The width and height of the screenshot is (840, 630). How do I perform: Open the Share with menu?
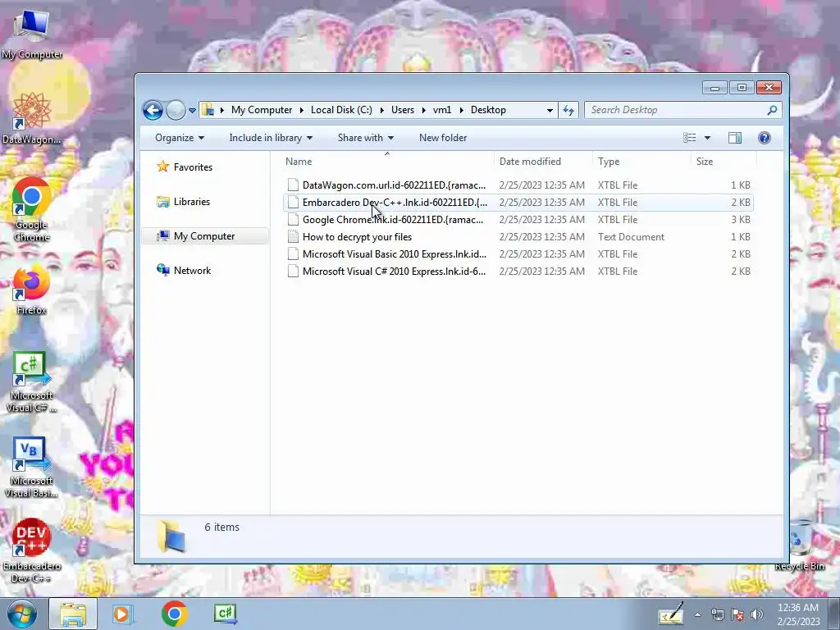pyautogui.click(x=366, y=138)
